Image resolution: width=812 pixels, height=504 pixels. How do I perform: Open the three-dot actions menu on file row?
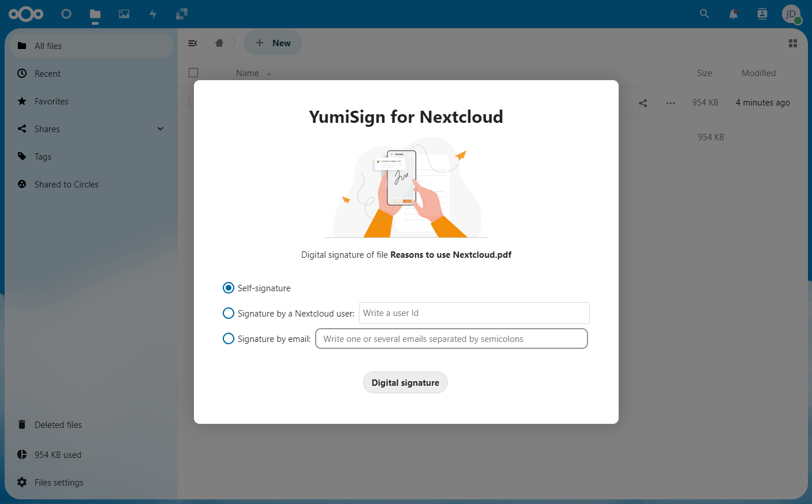pyautogui.click(x=671, y=103)
